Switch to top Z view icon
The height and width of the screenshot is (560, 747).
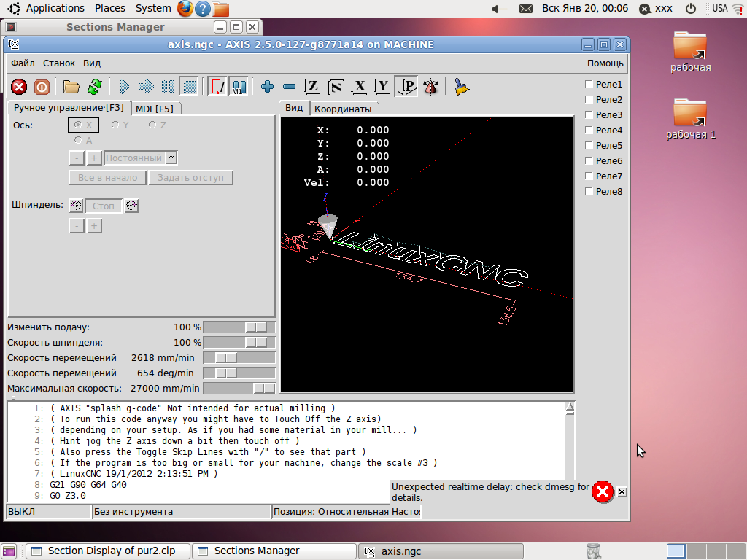pos(312,87)
